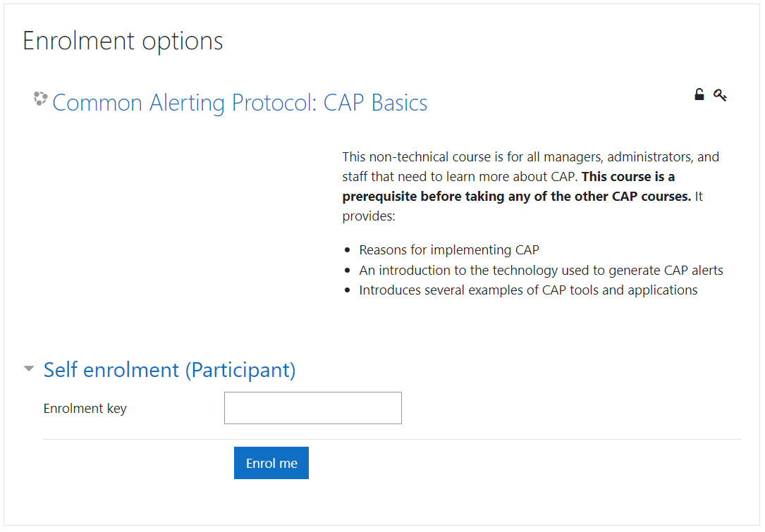Click the dotted group icon before Common Alerting Protocol
This screenshot has width=765, height=532.
click(39, 99)
